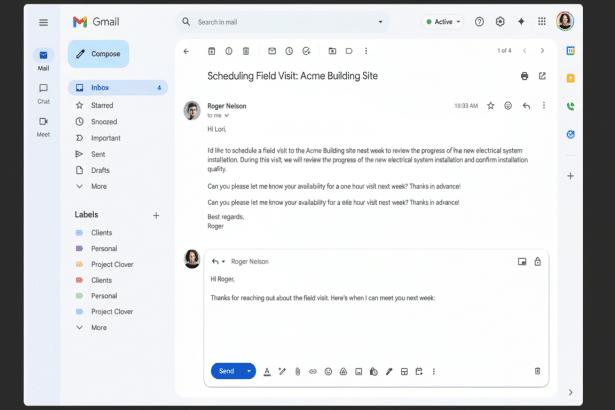Open more options in the email toolbar
Viewport: 615px width, 410px height.
pos(366,51)
